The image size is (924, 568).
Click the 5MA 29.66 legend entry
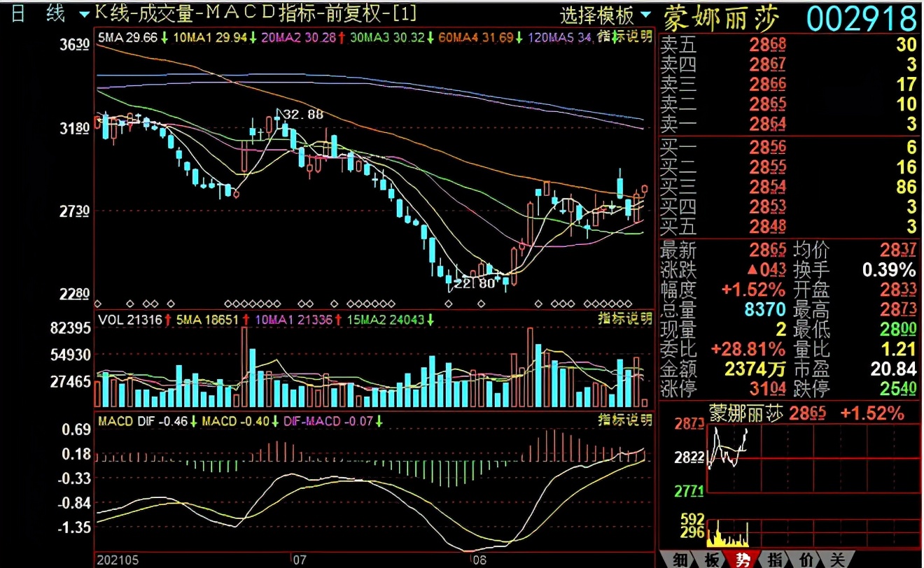(x=133, y=37)
